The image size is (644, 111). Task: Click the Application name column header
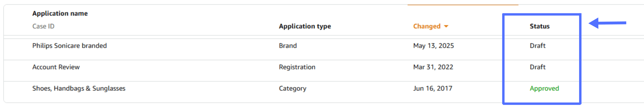(60, 14)
